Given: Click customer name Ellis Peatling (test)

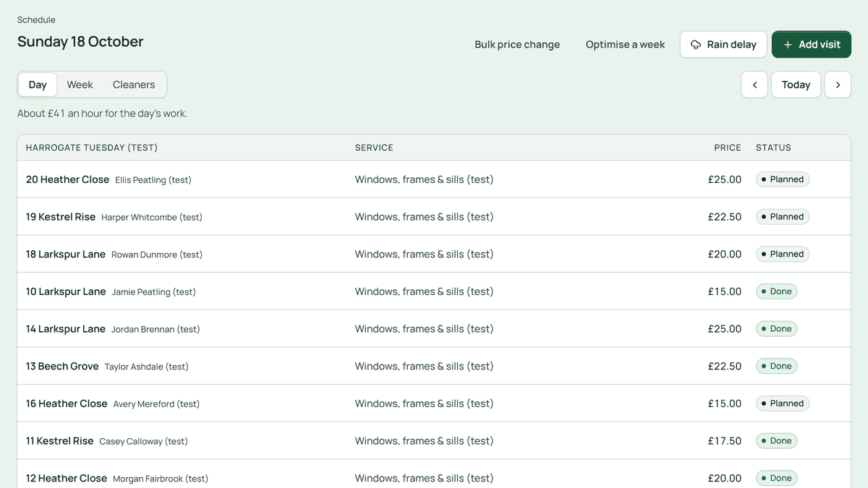Looking at the screenshot, I should (x=153, y=180).
